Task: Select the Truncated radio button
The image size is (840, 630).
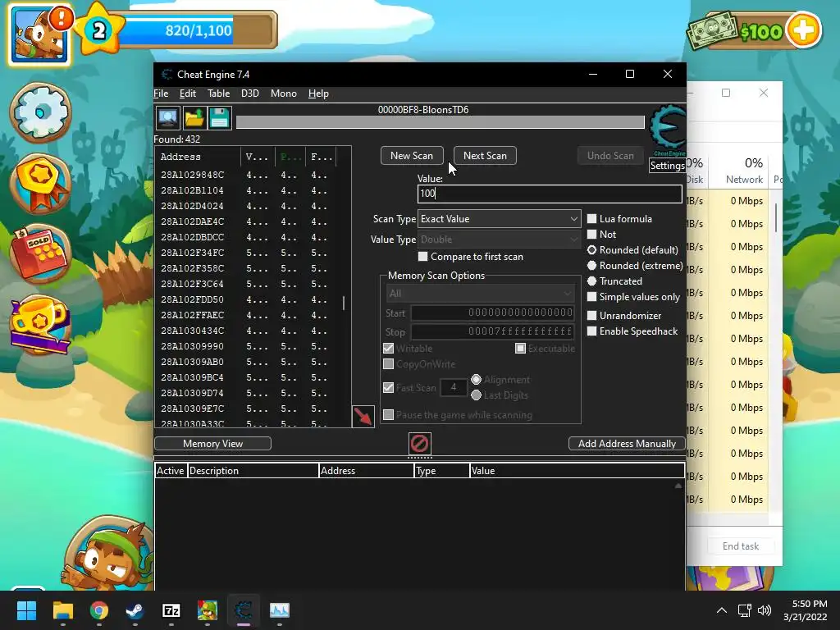Action: tap(592, 281)
